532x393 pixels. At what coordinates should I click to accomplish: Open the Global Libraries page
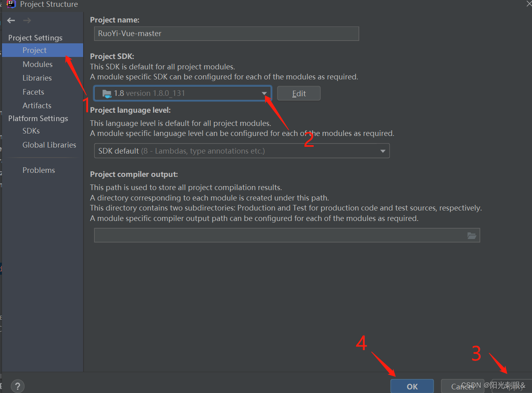[49, 145]
